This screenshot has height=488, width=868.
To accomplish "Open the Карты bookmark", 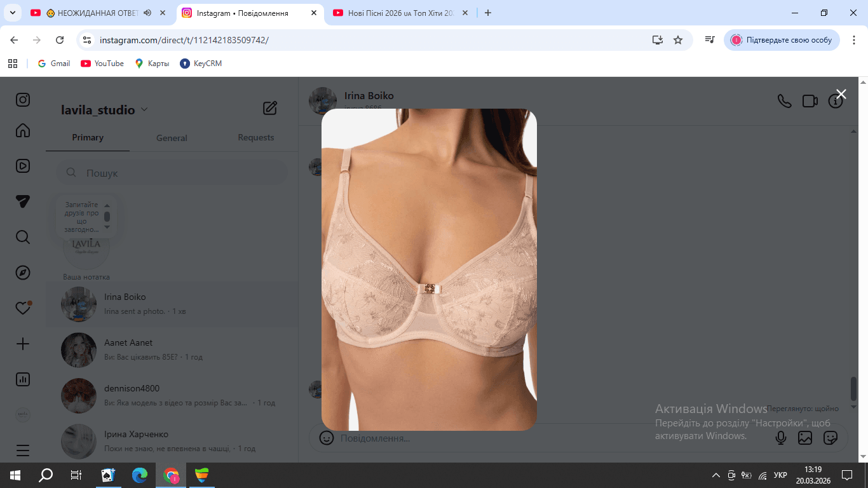I will 152,64.
